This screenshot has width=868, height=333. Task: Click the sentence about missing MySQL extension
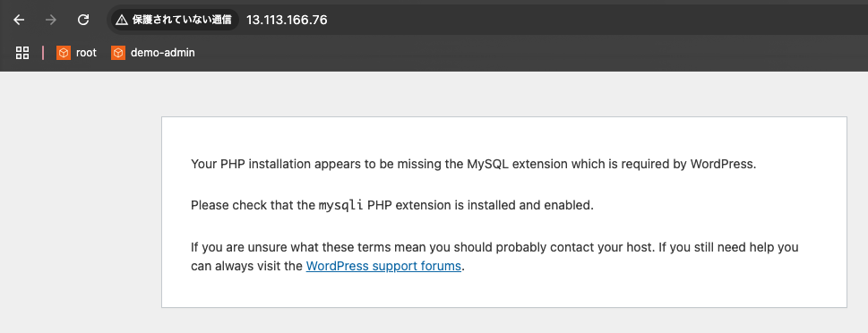473,165
